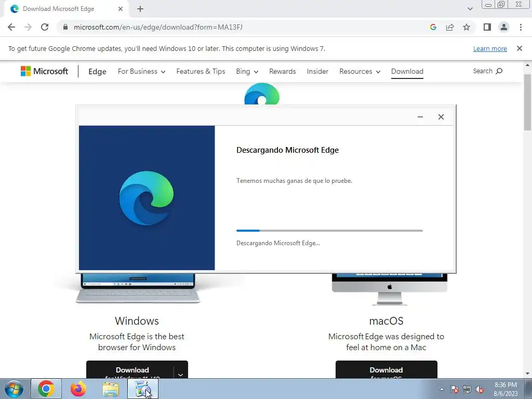
Task: Open the site Search
Action: coord(487,71)
